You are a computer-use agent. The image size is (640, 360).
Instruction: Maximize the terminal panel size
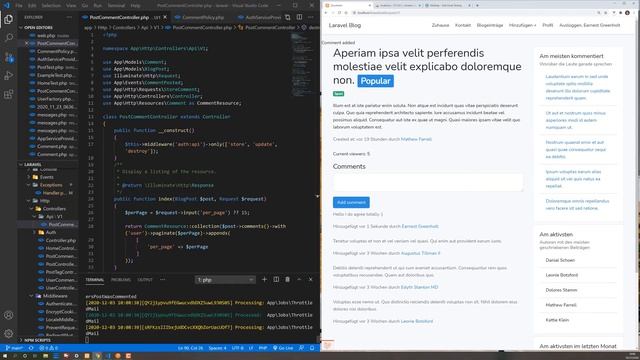click(299, 280)
